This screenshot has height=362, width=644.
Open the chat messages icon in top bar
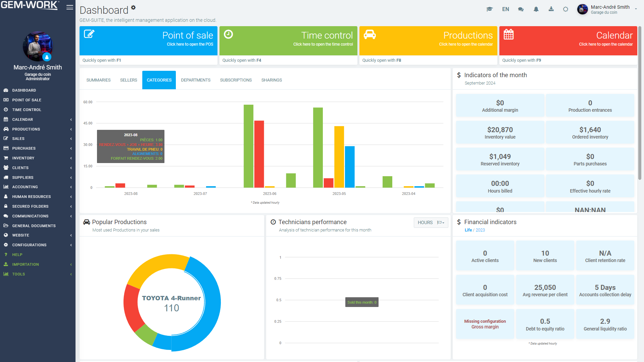pos(521,9)
